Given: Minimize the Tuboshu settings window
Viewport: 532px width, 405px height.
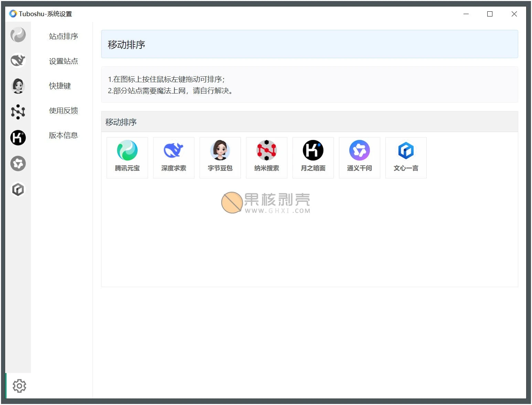Looking at the screenshot, I should pyautogui.click(x=466, y=14).
